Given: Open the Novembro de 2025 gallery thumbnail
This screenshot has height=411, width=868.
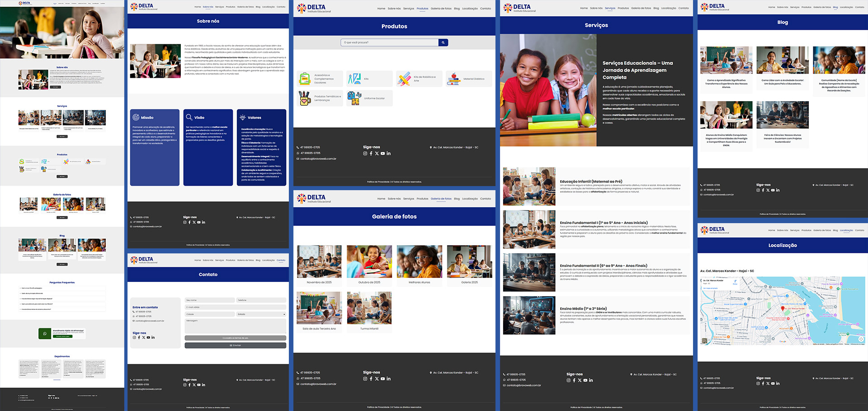Looking at the screenshot, I should [319, 262].
